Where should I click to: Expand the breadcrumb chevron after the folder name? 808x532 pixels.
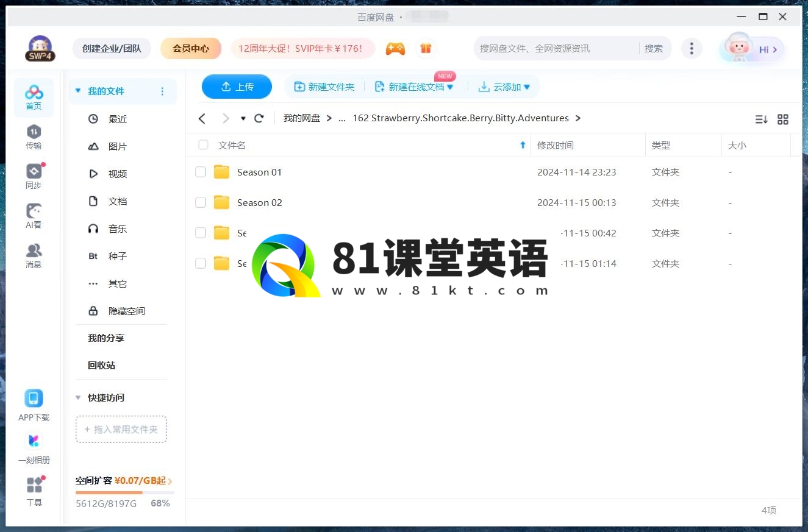click(x=578, y=118)
